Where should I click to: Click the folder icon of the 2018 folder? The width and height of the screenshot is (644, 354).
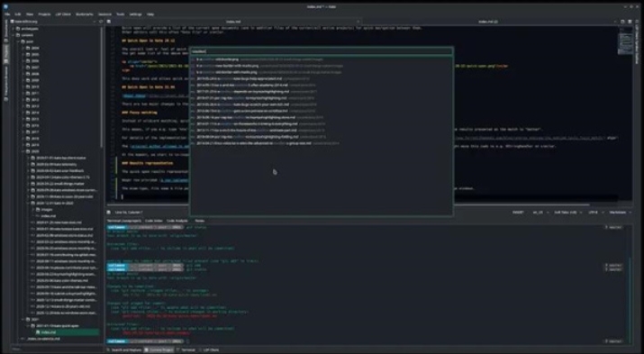click(x=28, y=139)
